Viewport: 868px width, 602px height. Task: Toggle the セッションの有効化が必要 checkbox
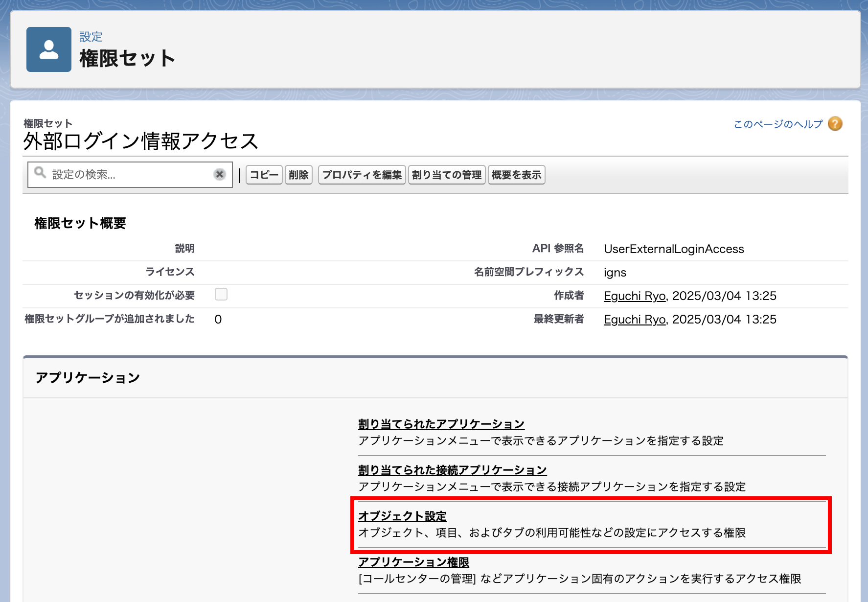(x=221, y=294)
